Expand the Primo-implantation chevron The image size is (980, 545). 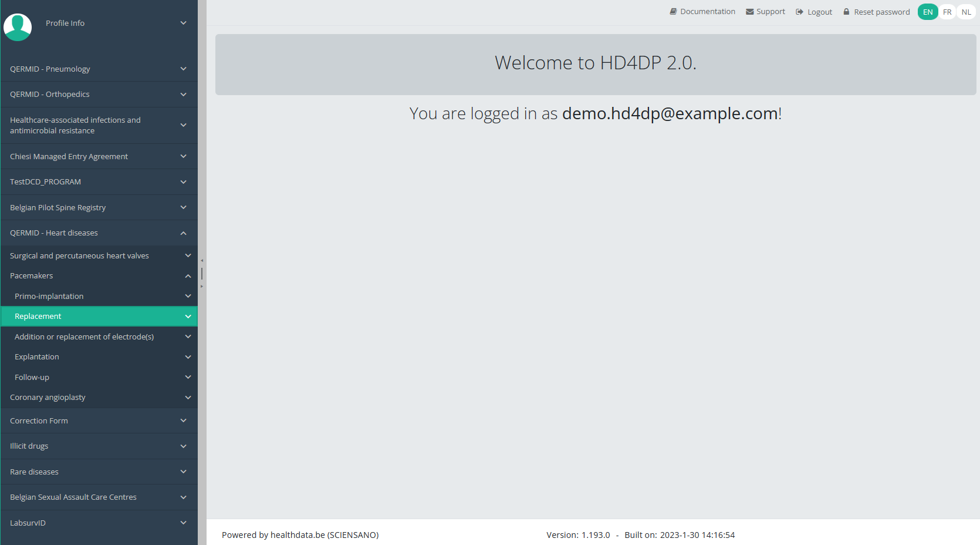[188, 296]
